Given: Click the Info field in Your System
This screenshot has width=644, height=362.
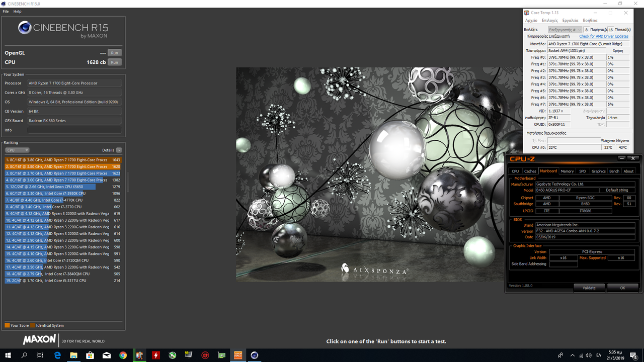Looking at the screenshot, I should click(74, 130).
